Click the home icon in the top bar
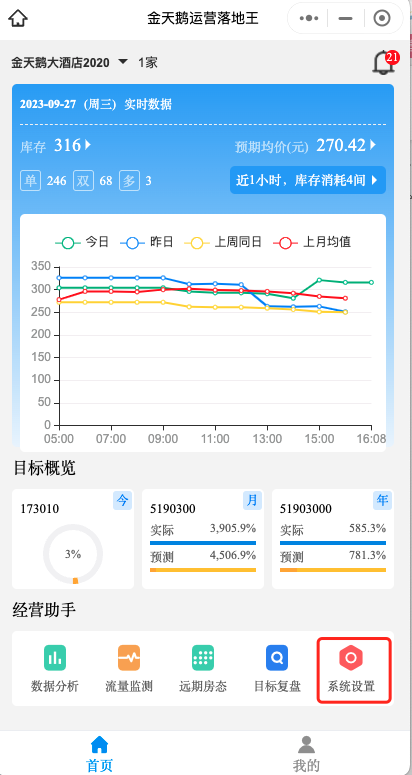 click(18, 19)
